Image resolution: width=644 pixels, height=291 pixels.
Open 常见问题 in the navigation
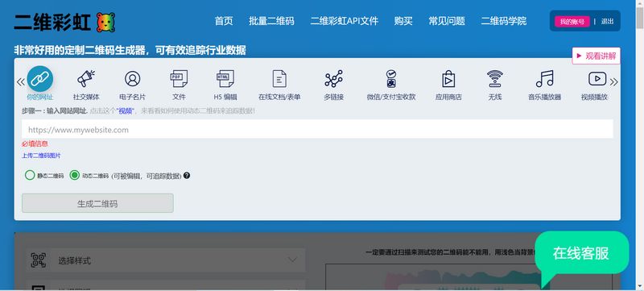click(x=447, y=21)
